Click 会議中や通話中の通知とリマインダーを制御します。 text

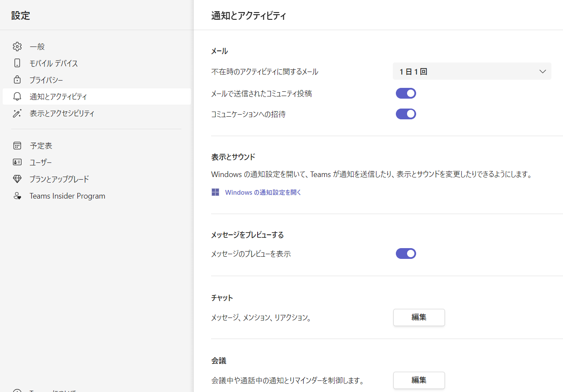(x=288, y=381)
